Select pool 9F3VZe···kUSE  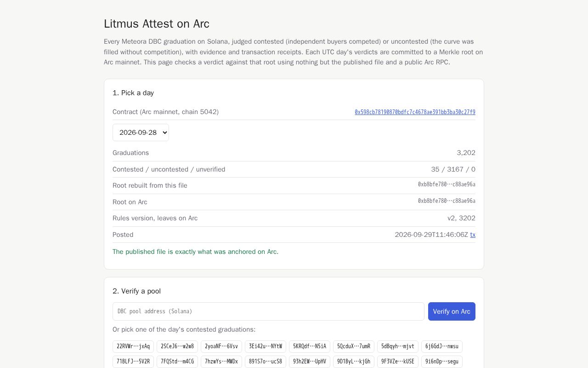(398, 362)
